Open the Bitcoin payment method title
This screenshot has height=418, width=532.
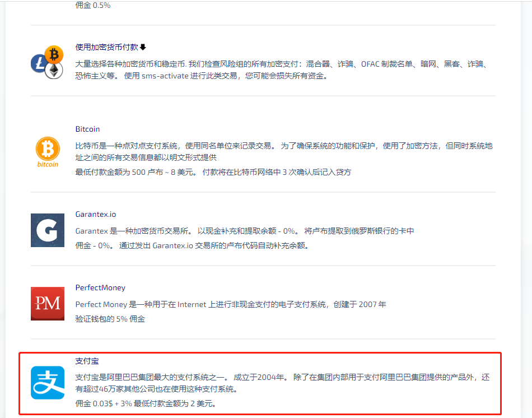pyautogui.click(x=87, y=129)
